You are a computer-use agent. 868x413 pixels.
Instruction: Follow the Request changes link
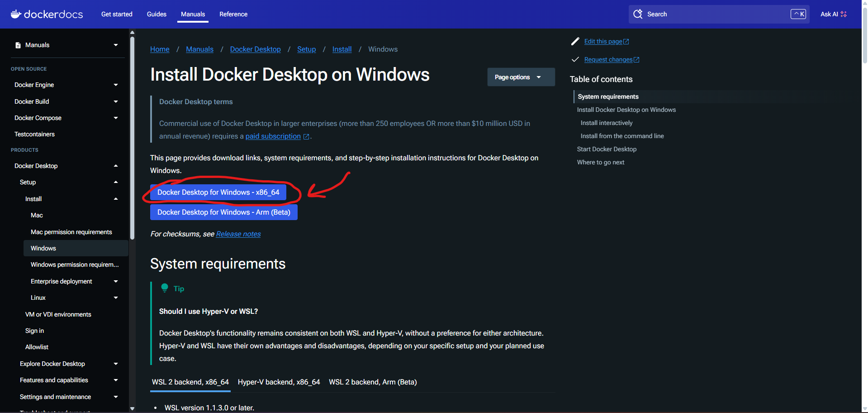click(612, 59)
